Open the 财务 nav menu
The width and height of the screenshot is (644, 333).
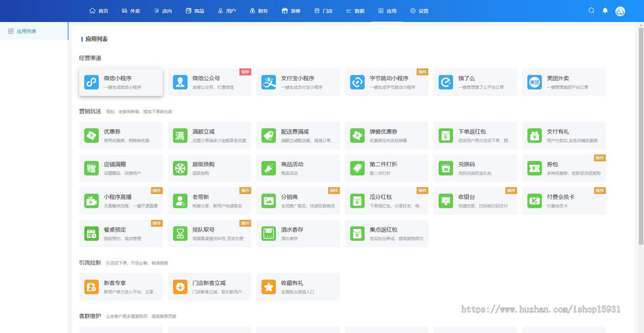point(259,11)
